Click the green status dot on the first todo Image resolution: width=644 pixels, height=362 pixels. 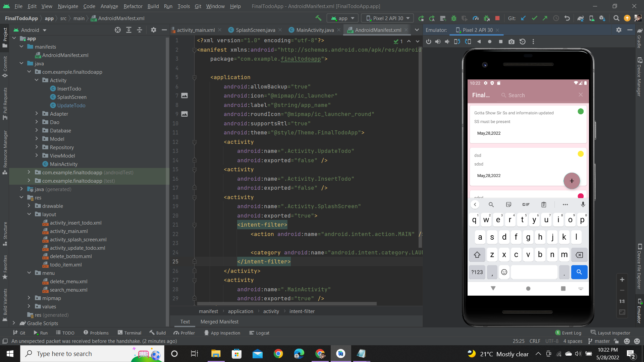581,111
